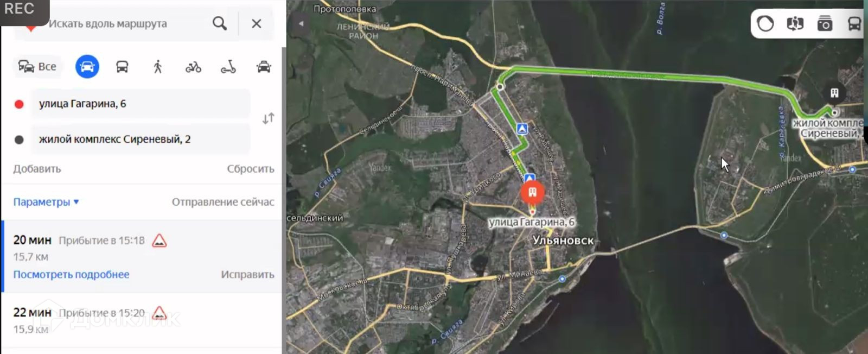Toggle public transport layer button

click(854, 24)
